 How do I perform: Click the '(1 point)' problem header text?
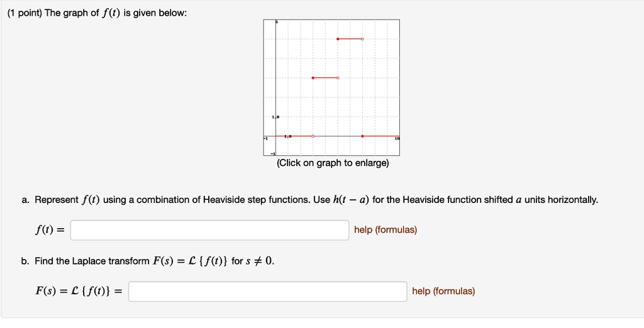tap(25, 14)
